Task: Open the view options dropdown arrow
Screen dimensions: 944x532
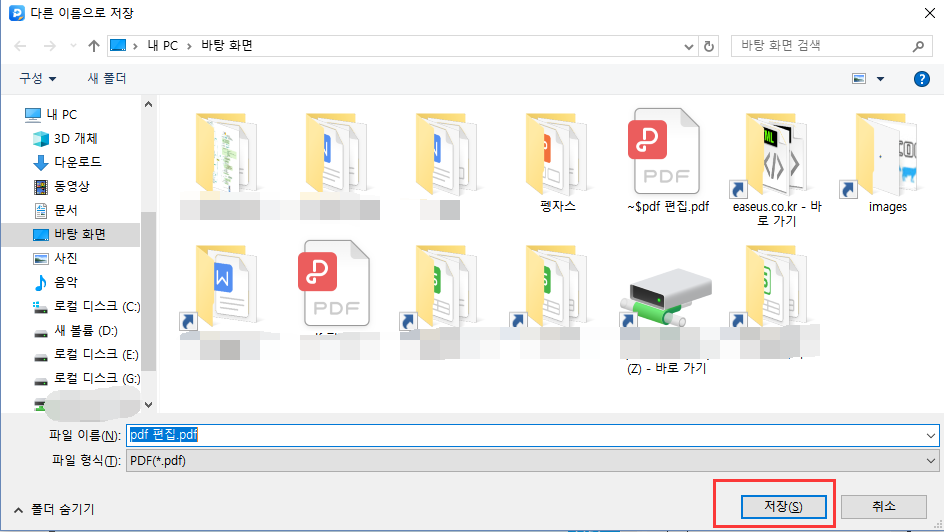Action: (x=880, y=79)
